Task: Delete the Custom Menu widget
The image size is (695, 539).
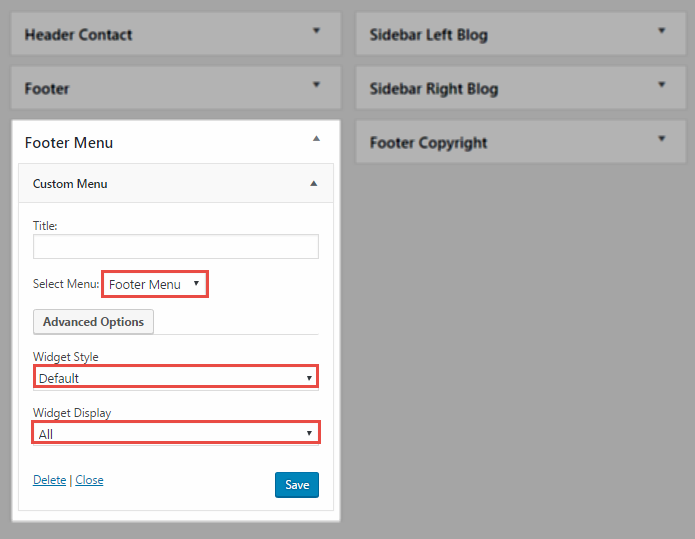Action: tap(50, 480)
